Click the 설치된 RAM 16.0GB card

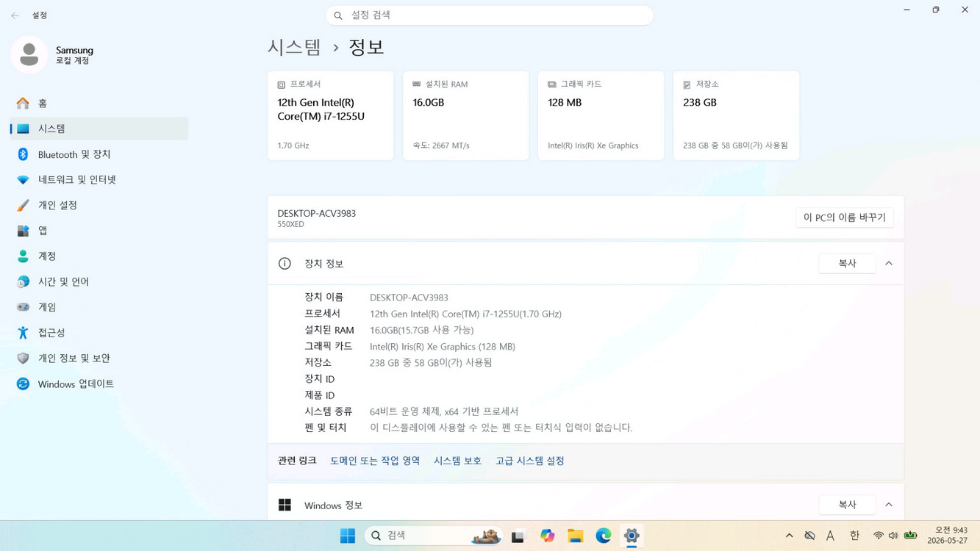[x=466, y=115]
